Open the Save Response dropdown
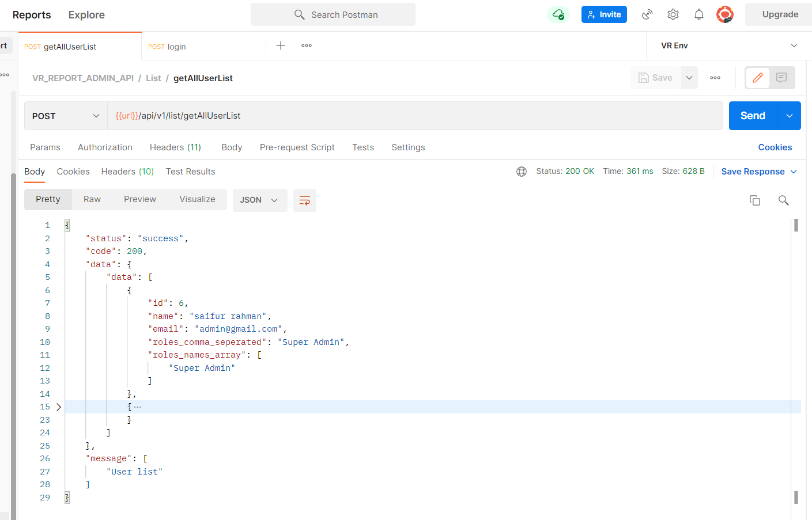This screenshot has width=812, height=520. tap(759, 172)
